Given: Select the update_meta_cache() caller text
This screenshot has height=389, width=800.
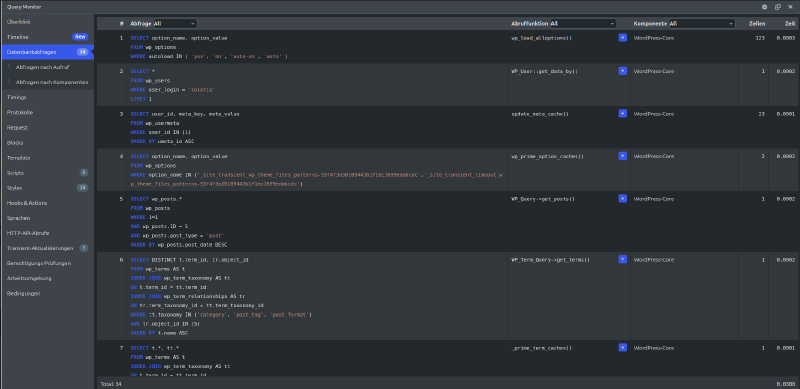Looking at the screenshot, I should coord(540,114).
